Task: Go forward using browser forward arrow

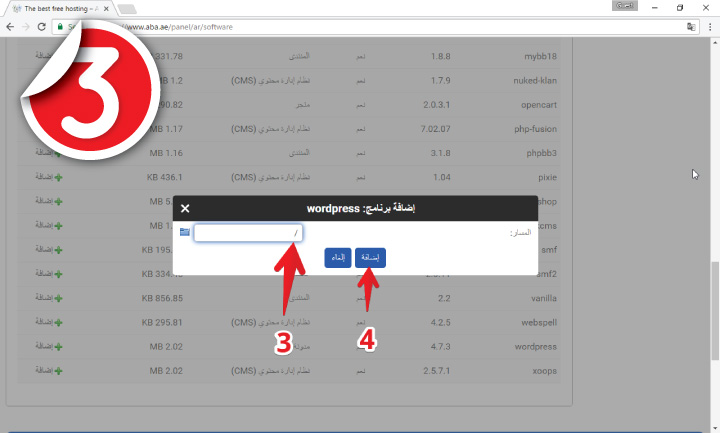Action: (26, 27)
